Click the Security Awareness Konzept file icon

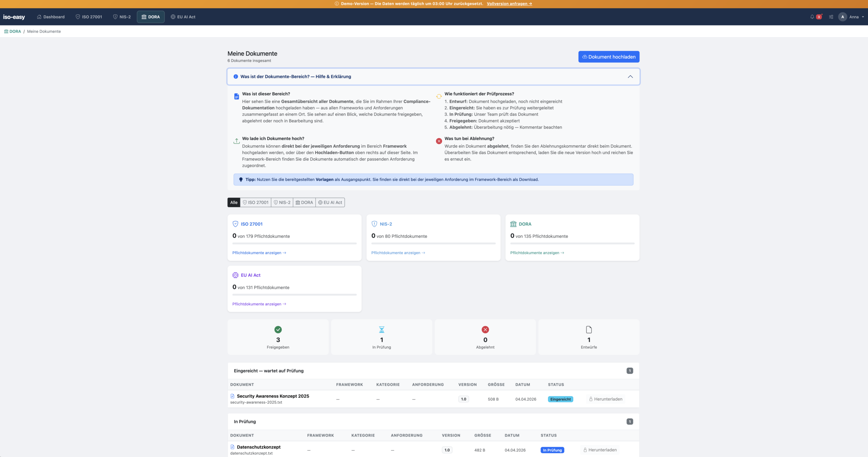(232, 396)
